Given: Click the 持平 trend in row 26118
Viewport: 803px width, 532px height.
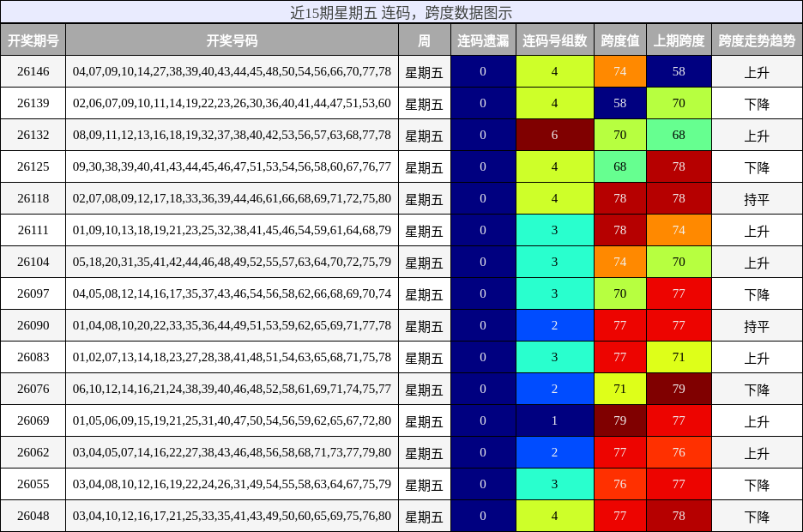Looking at the screenshot, I should coord(757,198).
